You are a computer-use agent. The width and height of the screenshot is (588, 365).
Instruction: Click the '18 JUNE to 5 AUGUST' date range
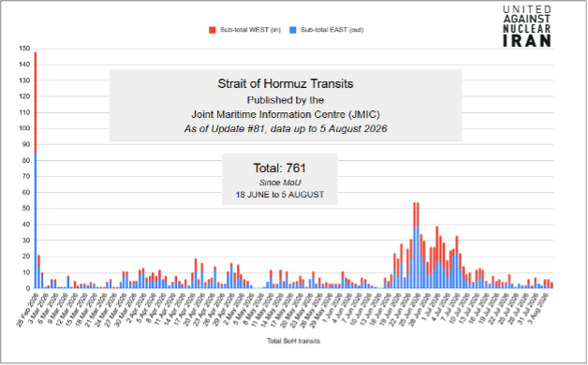tap(280, 195)
